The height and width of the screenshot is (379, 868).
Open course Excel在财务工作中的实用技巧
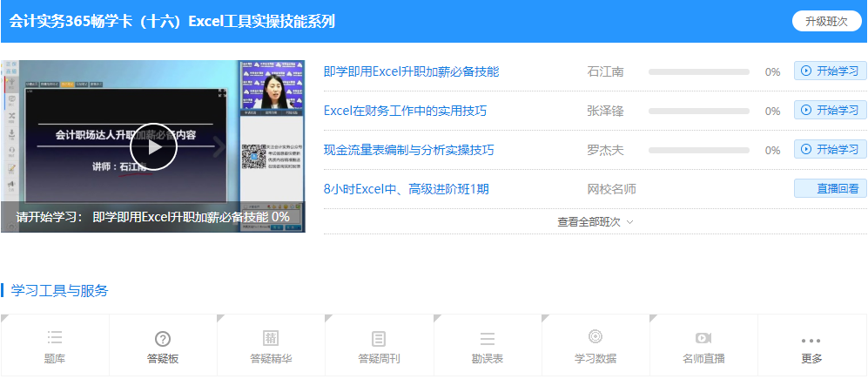405,111
